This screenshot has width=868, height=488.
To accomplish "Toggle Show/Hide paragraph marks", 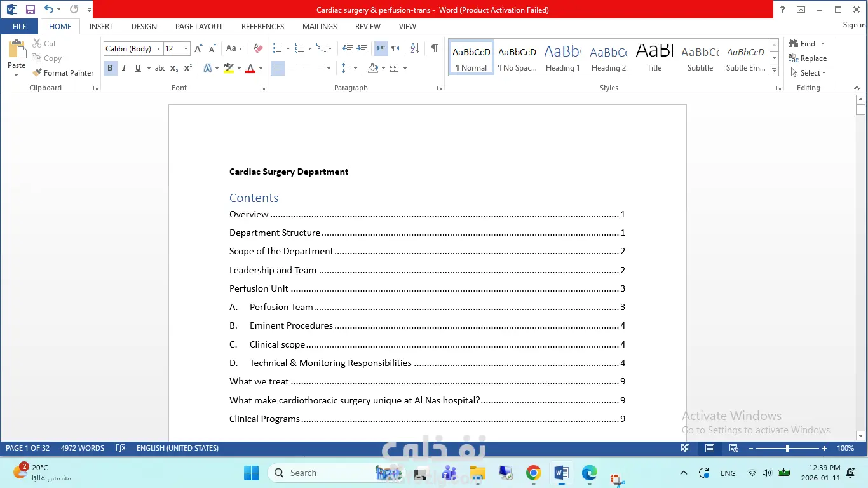I will [435, 48].
